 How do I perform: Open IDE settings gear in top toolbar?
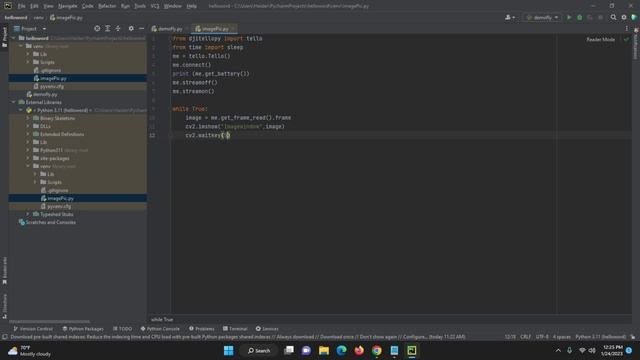tap(624, 18)
